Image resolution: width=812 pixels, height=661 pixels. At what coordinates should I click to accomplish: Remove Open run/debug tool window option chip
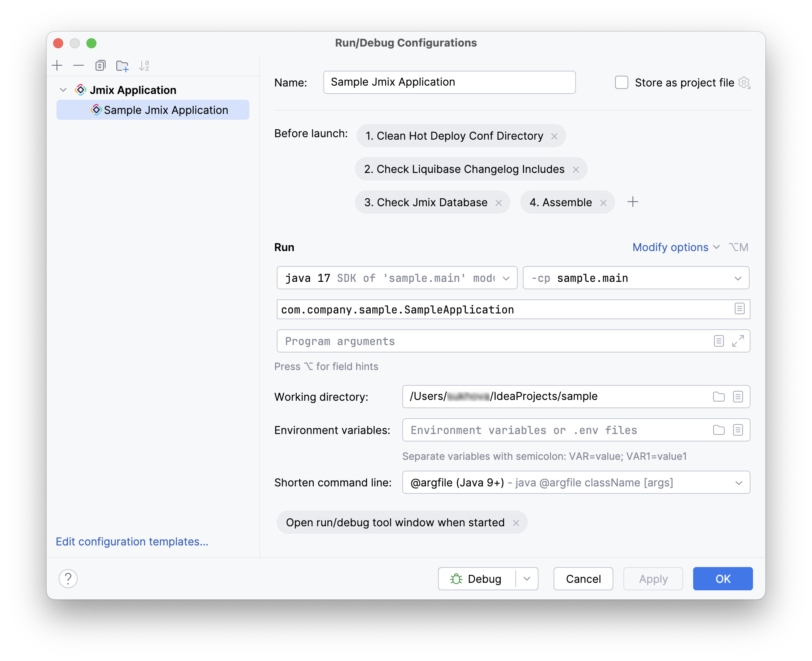516,523
